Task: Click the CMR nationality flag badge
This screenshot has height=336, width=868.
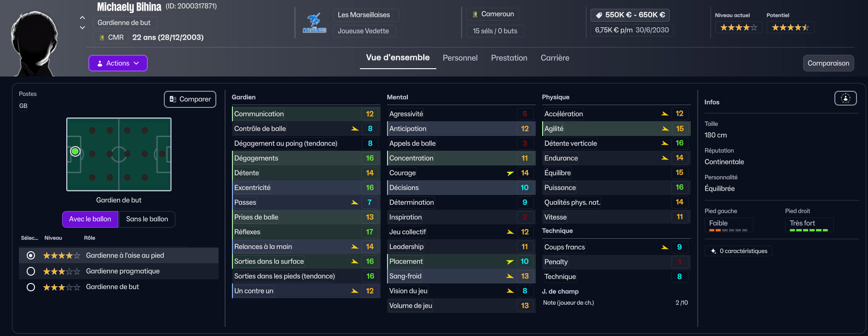Action: click(x=102, y=37)
